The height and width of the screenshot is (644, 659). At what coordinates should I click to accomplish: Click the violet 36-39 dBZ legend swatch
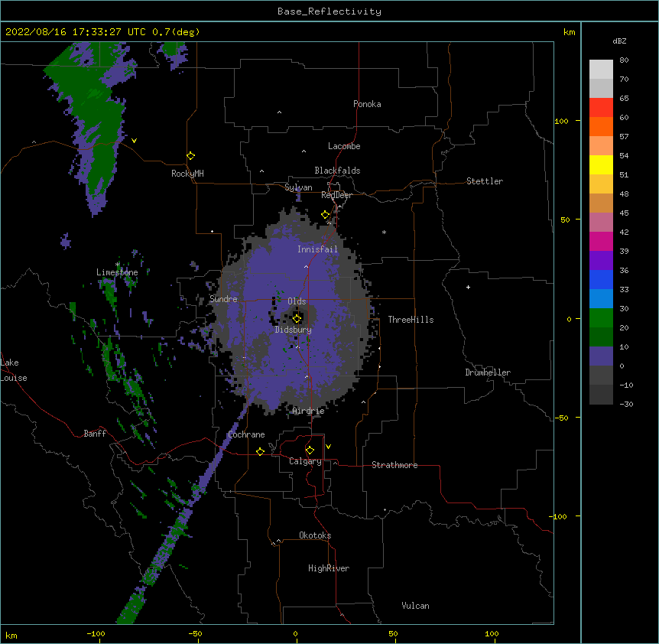[x=601, y=261]
